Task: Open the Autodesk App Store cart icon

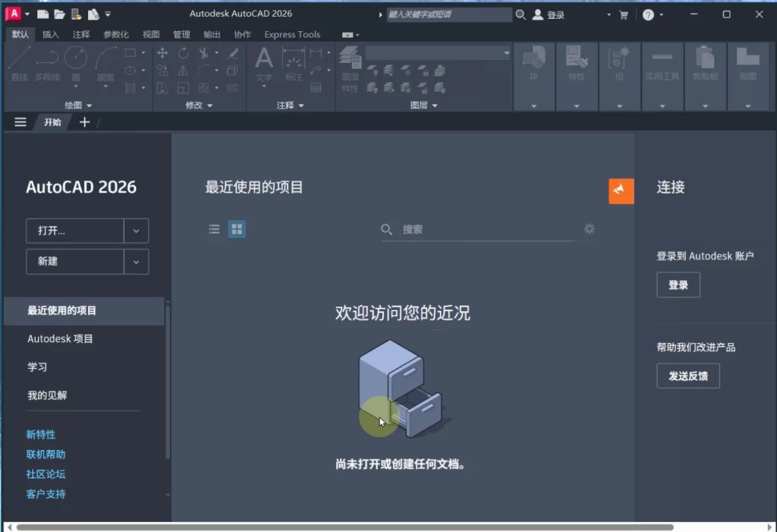Action: (x=624, y=14)
